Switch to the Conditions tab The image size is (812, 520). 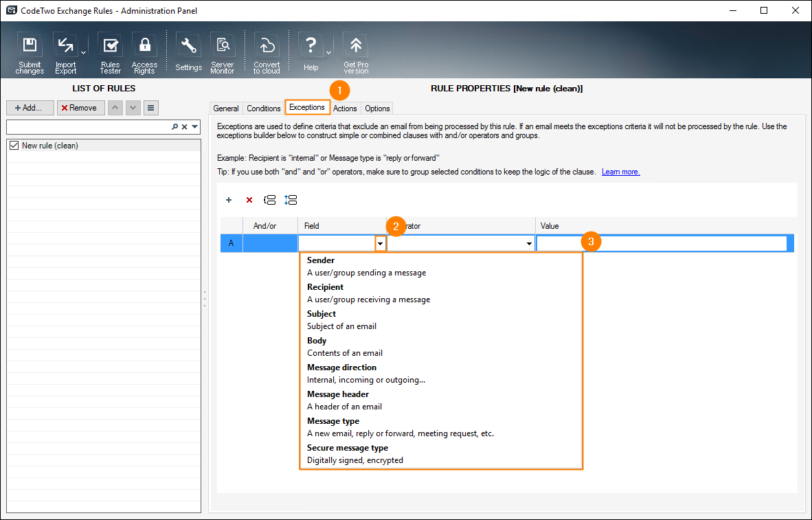pyautogui.click(x=264, y=109)
